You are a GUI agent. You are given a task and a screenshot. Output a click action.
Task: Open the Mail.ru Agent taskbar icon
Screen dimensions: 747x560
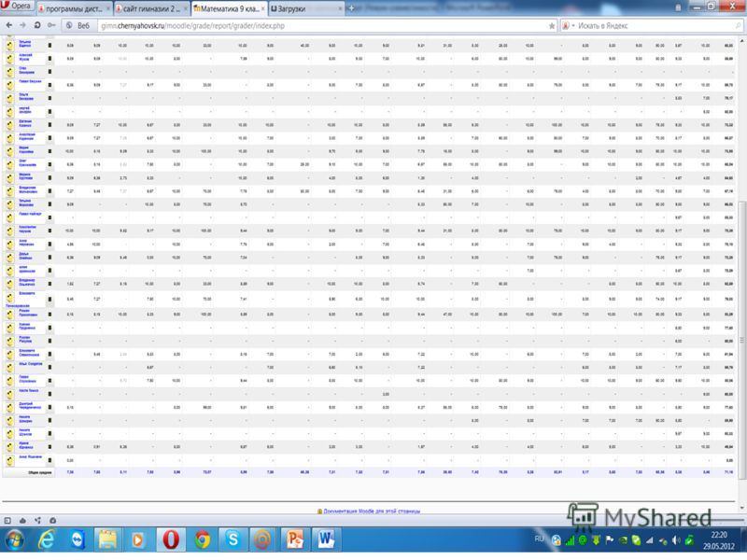point(263,540)
